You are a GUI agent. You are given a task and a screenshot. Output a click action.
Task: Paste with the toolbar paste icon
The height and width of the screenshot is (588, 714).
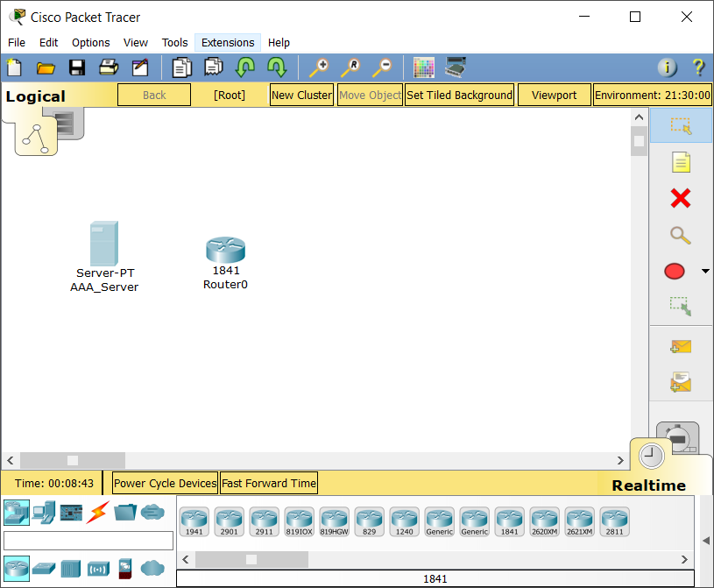[x=213, y=67]
